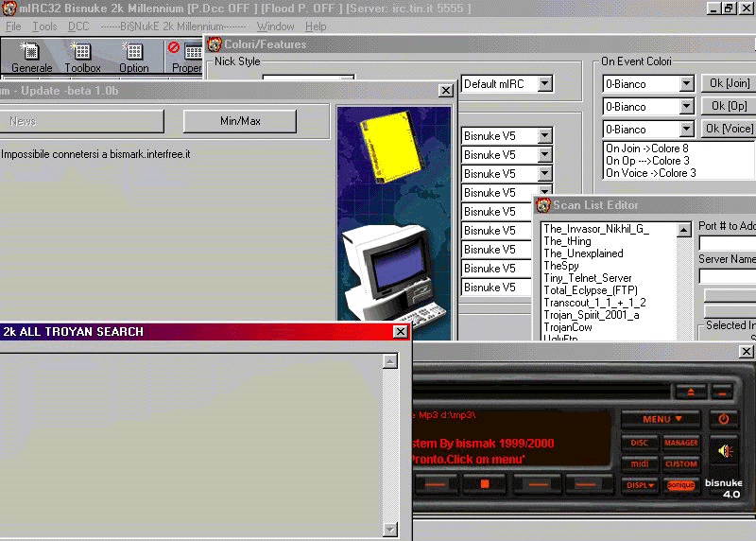
Task: Click the Ok [Join] button
Action: coord(729,83)
